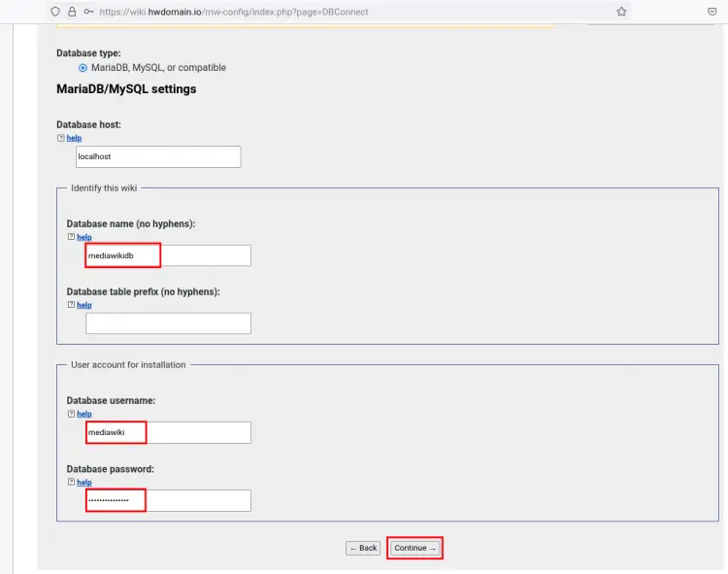728x574 pixels.
Task: Click the padlock site security icon
Action: pyautogui.click(x=72, y=12)
